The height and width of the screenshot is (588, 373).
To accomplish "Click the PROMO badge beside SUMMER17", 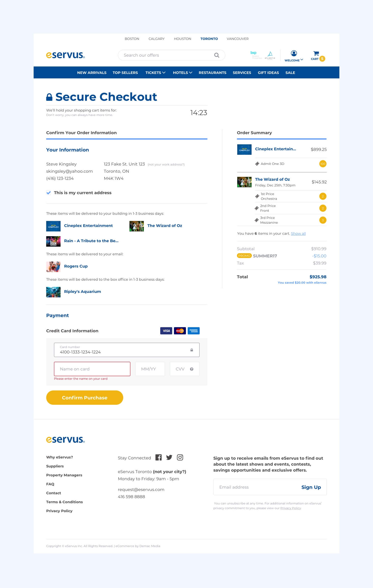I will coord(244,256).
